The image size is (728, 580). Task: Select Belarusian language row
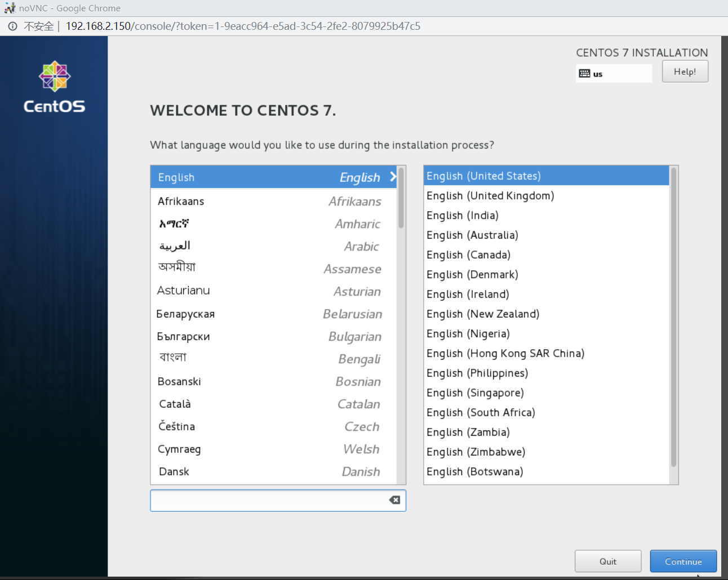click(274, 314)
